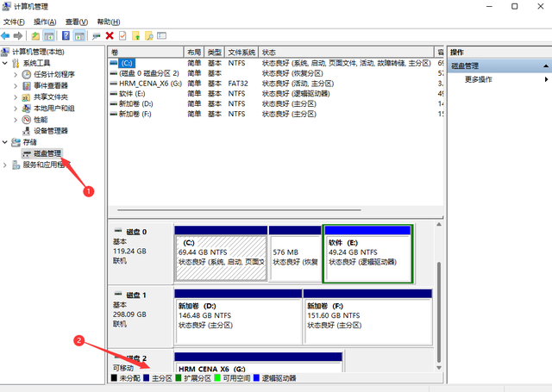Select the 新加卷 (D:) 146.48 GB partition block

pyautogui.click(x=238, y=316)
